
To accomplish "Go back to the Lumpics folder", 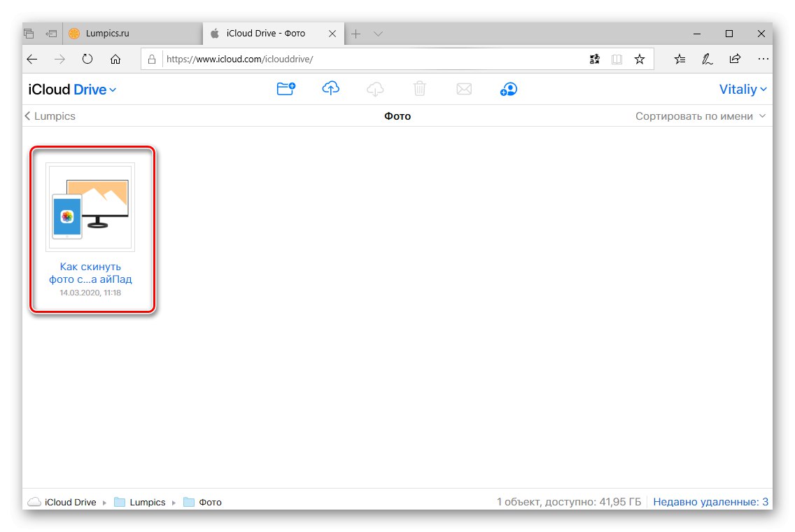I will pyautogui.click(x=50, y=116).
